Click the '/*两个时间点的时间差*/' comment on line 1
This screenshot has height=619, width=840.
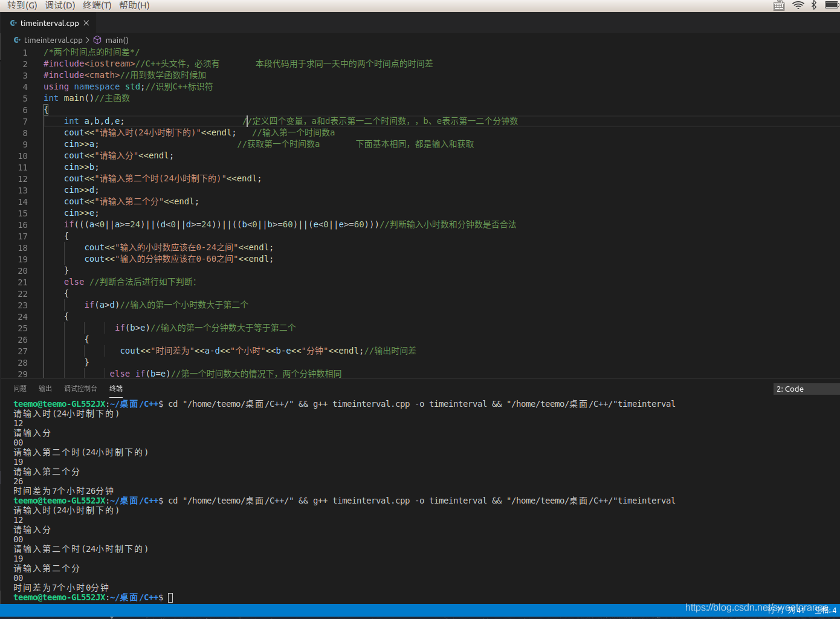point(92,52)
